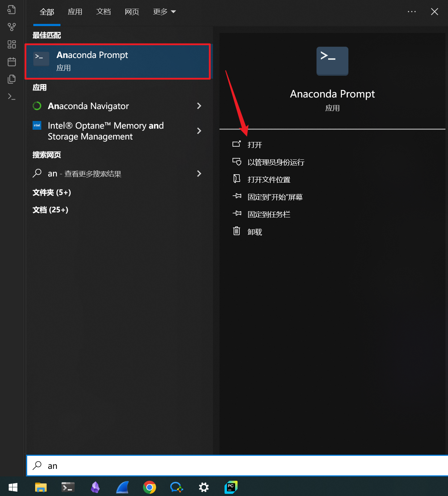
Task: Click the shield icon for admin run
Action: [x=236, y=162]
